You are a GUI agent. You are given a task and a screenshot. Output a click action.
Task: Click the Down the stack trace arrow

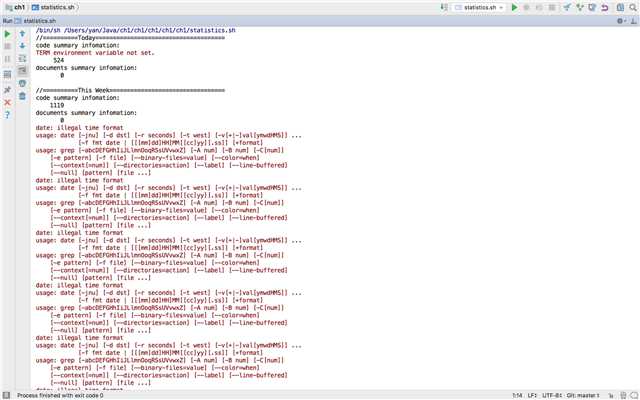pos(22,46)
